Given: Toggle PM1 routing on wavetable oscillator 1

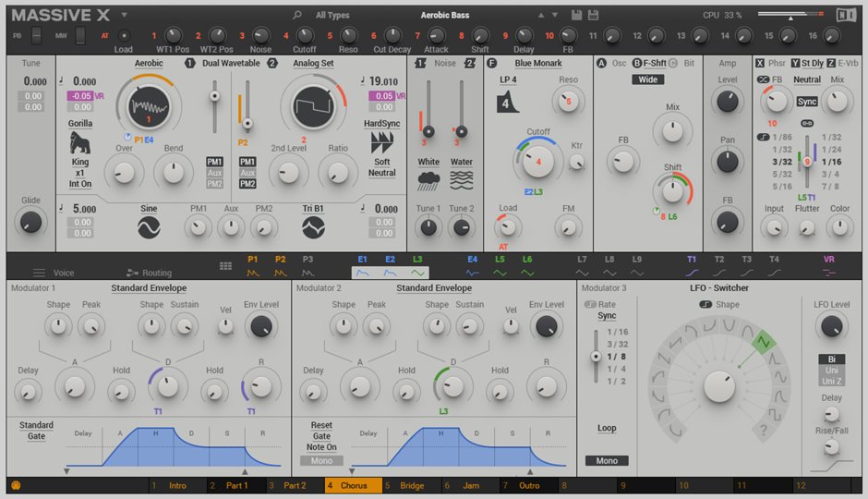Looking at the screenshot, I should pos(214,162).
